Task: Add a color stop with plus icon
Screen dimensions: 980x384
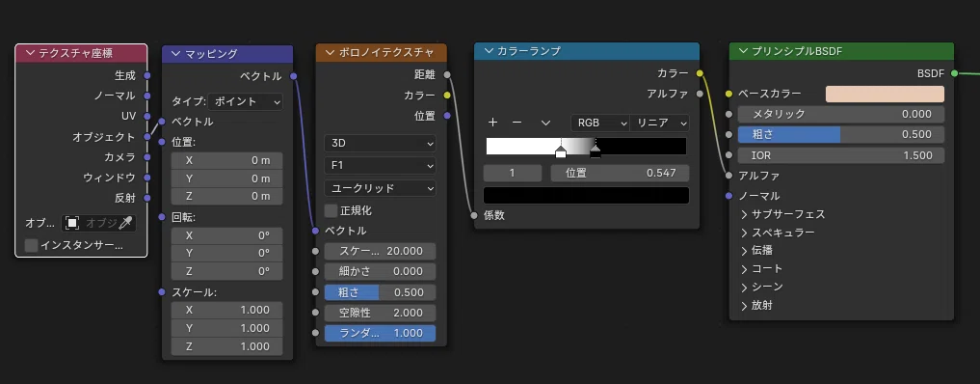Action: 492,123
